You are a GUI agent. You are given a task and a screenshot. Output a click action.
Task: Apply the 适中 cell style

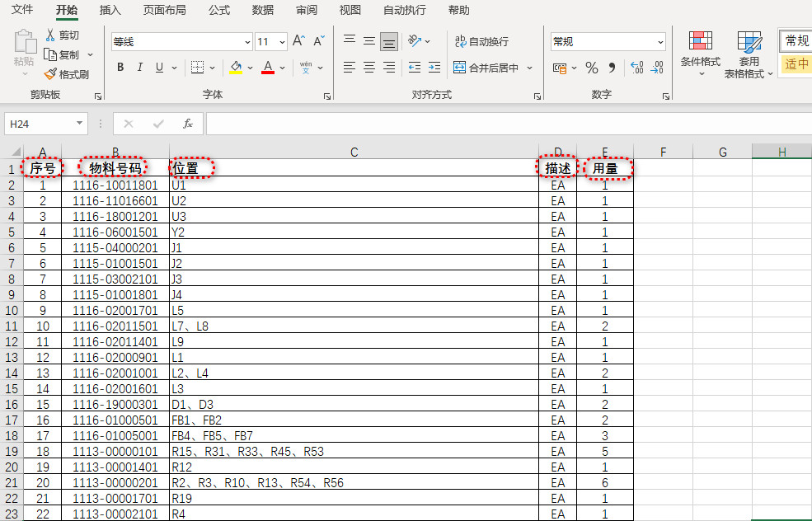(x=796, y=63)
